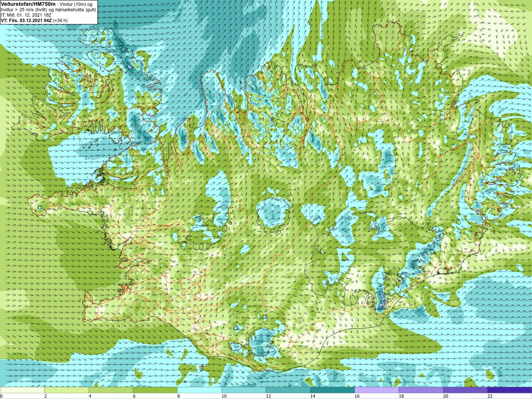Click the '18' tick label on the scale
This screenshot has height=399, width=532.
click(401, 397)
